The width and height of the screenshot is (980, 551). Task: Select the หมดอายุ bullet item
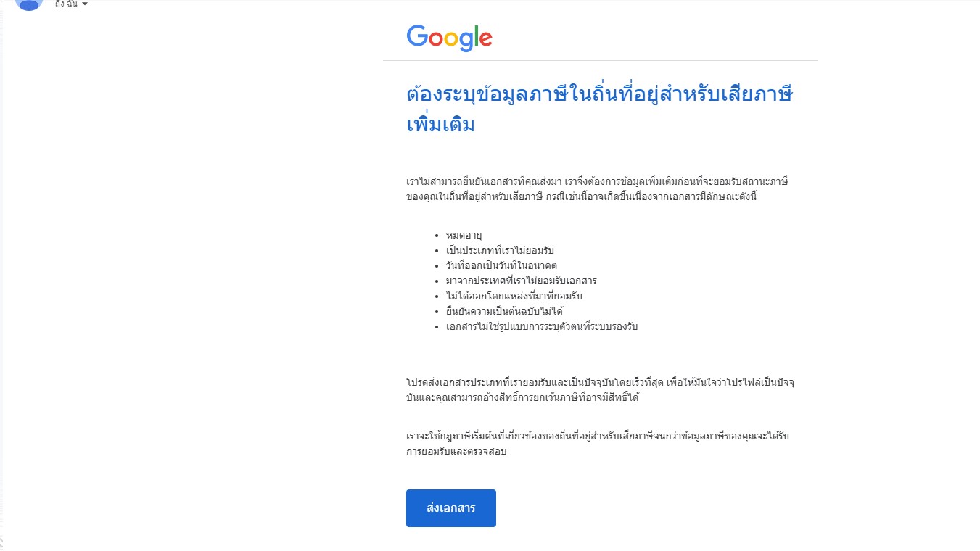[x=464, y=235]
